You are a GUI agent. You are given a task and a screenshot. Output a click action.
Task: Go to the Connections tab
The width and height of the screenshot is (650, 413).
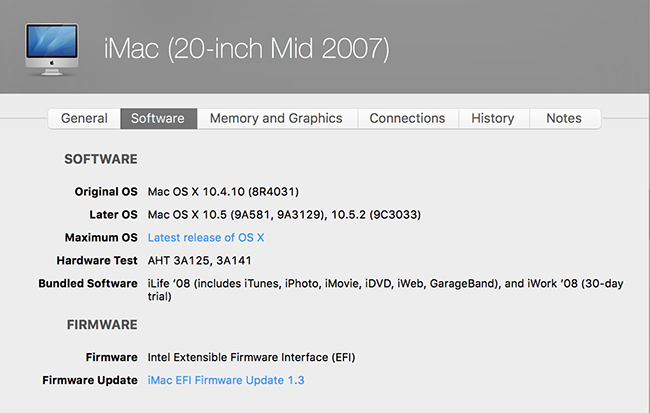click(407, 118)
